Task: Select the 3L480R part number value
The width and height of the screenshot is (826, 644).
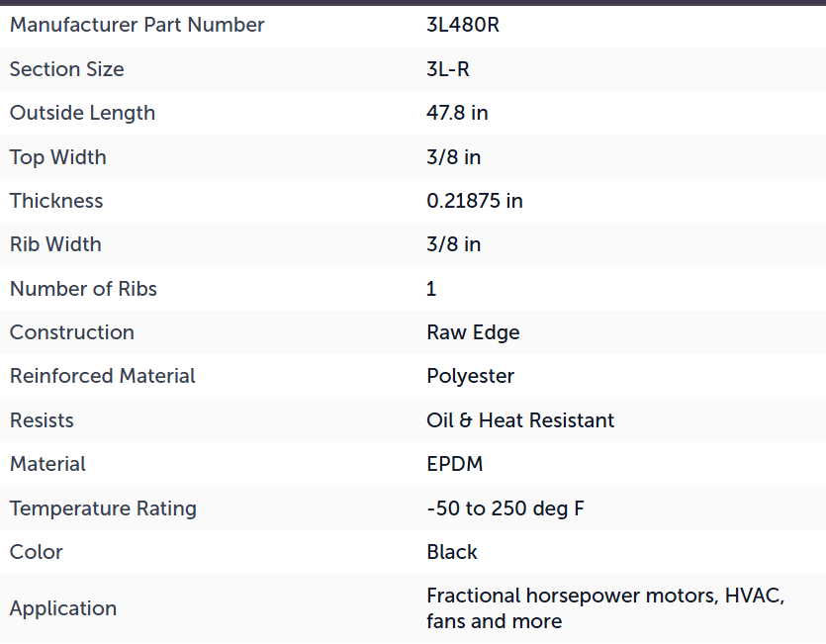Action: tap(463, 25)
